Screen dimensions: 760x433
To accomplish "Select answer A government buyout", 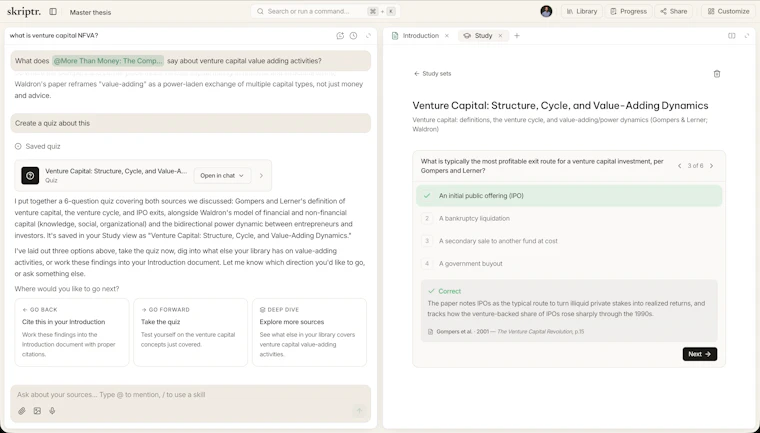I will click(569, 264).
